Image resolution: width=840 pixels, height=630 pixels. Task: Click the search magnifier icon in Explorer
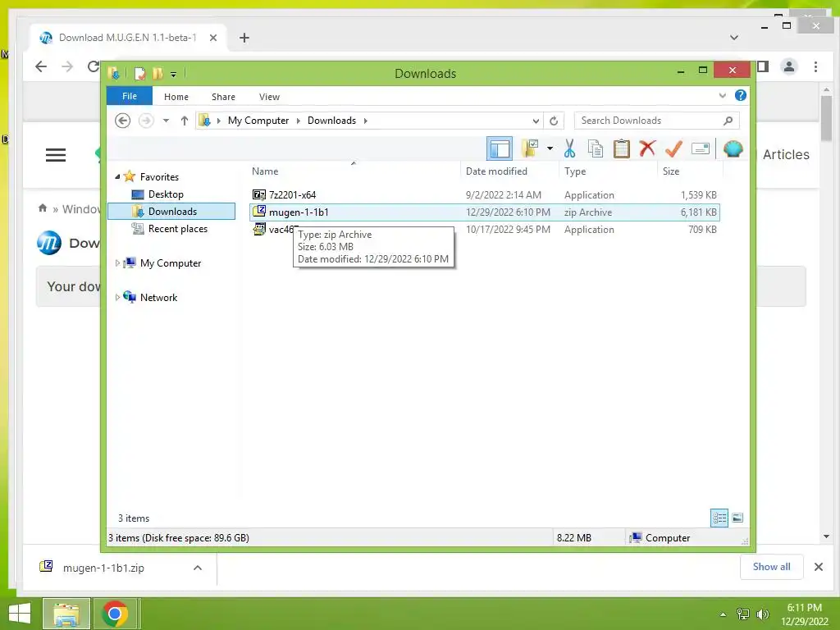pos(728,121)
